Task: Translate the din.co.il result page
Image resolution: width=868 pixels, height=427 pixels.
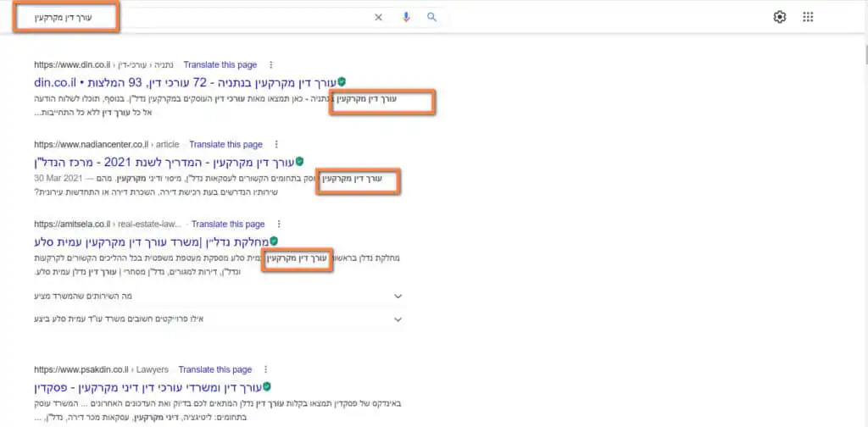Action: (220, 64)
